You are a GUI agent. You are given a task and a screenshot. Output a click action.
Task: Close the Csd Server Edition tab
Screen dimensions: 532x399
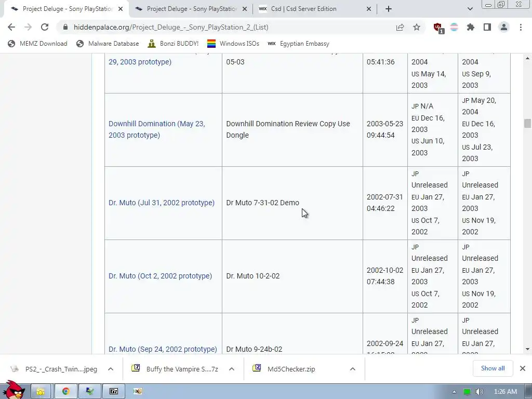369,9
